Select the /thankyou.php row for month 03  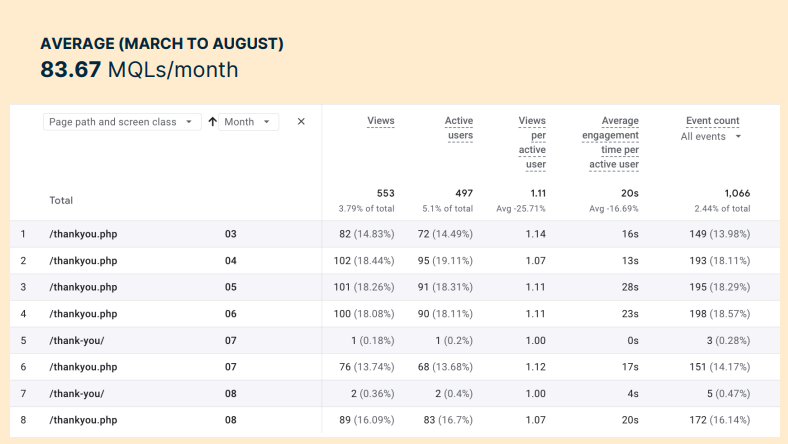83,234
